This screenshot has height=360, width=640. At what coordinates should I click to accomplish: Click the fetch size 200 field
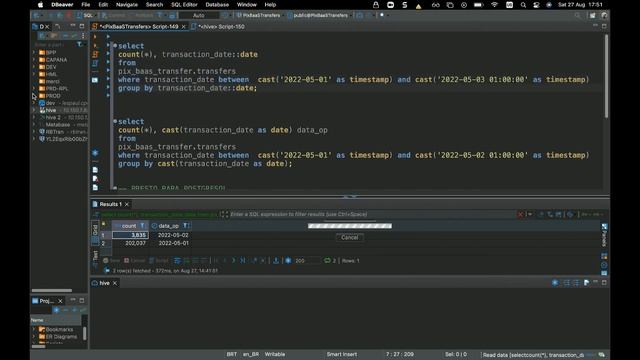tap(307, 260)
